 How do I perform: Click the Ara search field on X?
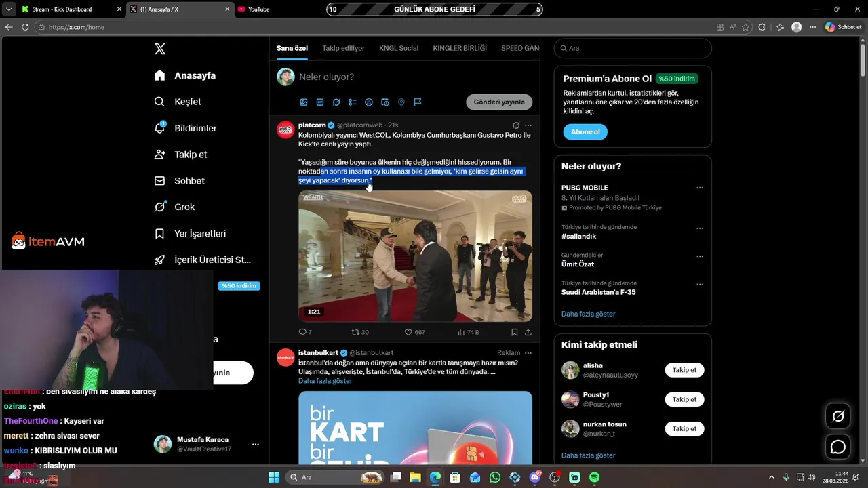633,48
